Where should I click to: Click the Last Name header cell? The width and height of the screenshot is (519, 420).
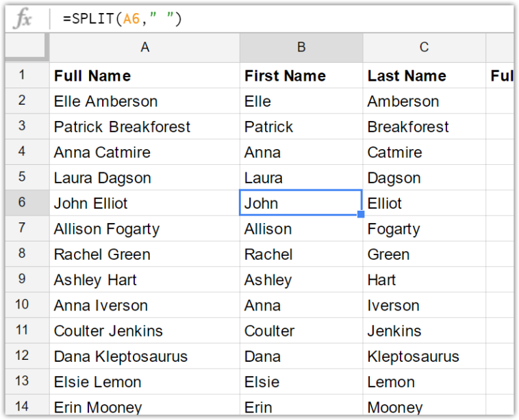coord(424,76)
